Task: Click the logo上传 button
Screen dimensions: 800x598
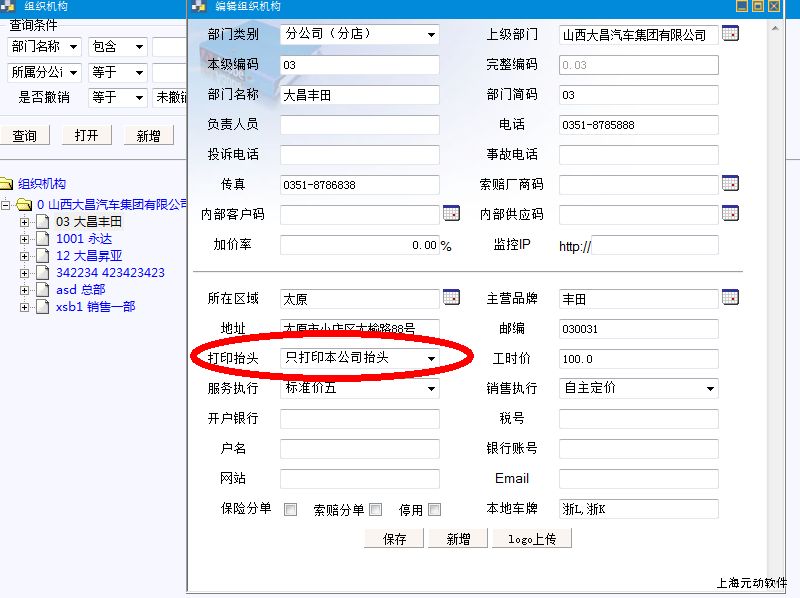Action: coord(531,539)
